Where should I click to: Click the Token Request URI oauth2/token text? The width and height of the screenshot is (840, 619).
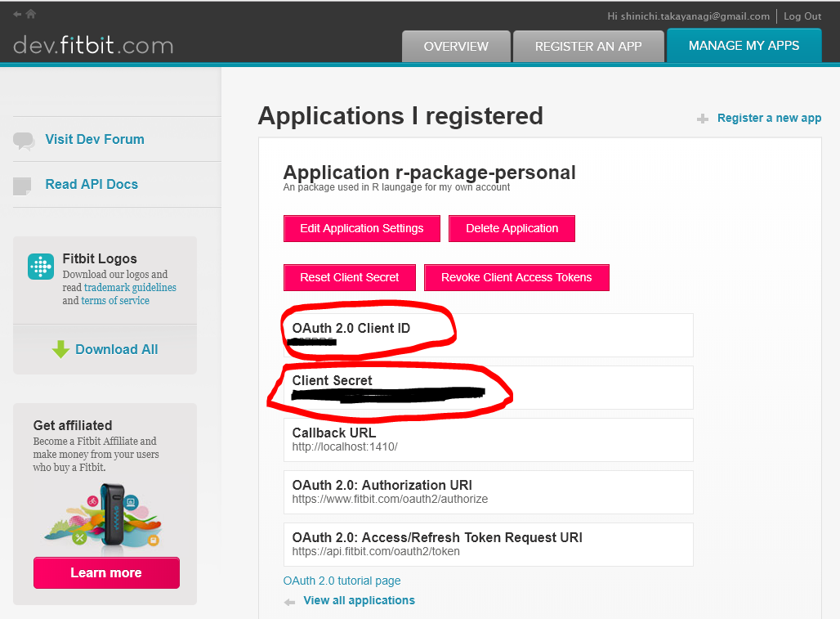pos(376,551)
